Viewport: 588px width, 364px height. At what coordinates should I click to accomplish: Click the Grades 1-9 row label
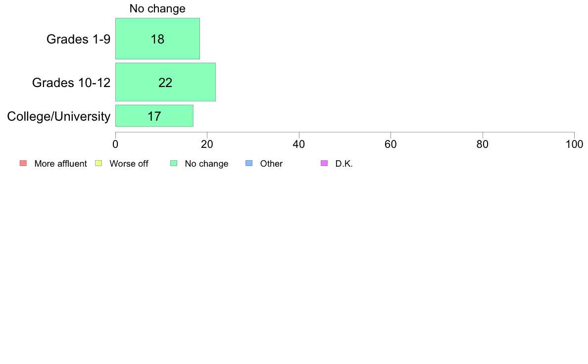tap(78, 39)
